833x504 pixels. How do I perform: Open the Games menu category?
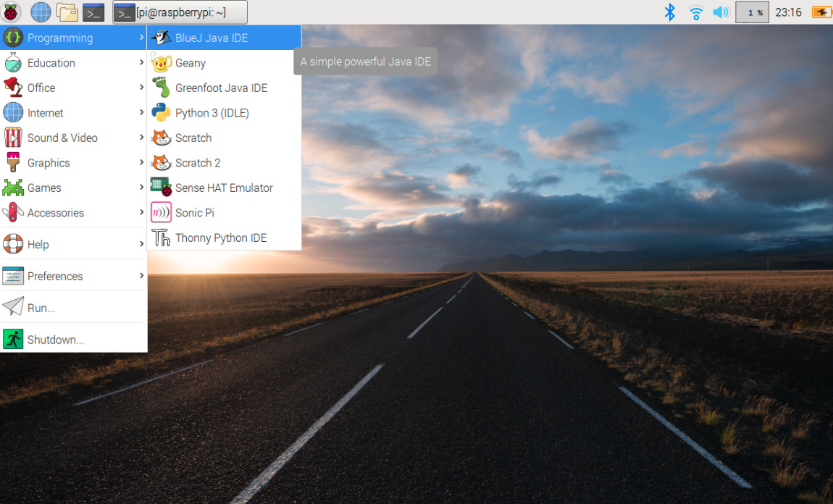(74, 188)
